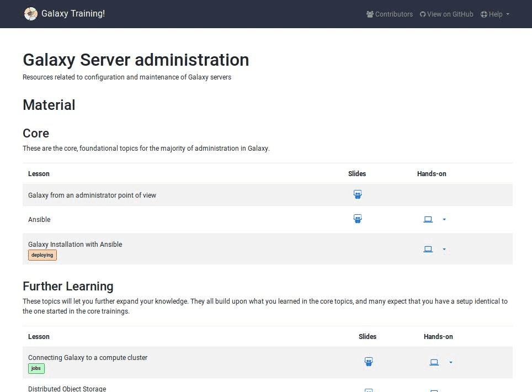This screenshot has height=392, width=532.
Task: Open the Ansible slides icon
Action: 358,219
